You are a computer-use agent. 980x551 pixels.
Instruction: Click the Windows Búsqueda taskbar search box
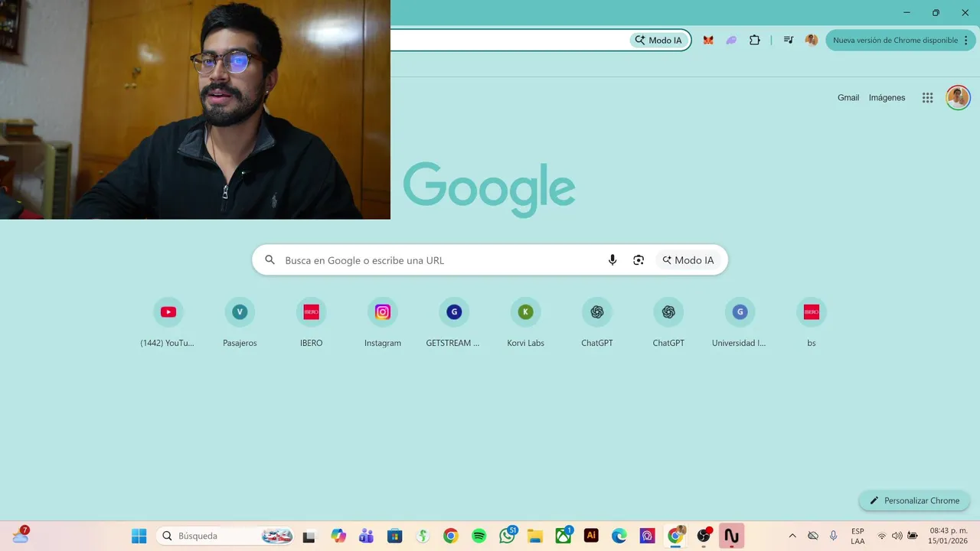point(225,536)
